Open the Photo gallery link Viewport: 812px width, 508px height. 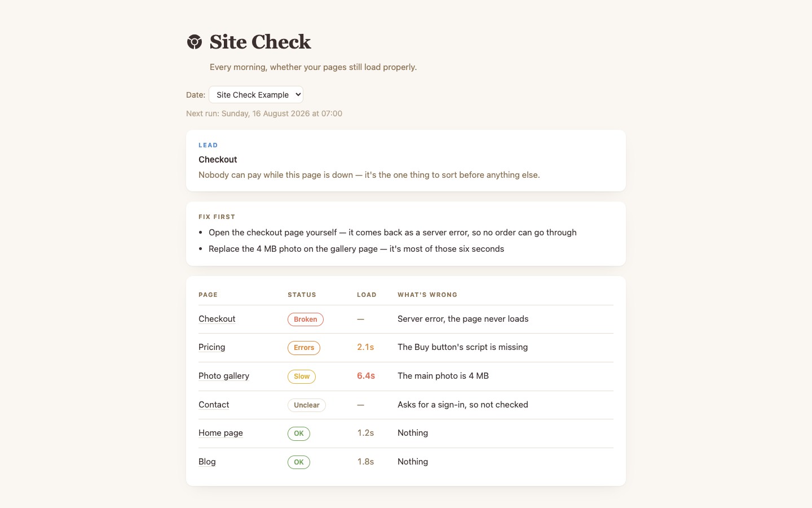click(x=224, y=376)
